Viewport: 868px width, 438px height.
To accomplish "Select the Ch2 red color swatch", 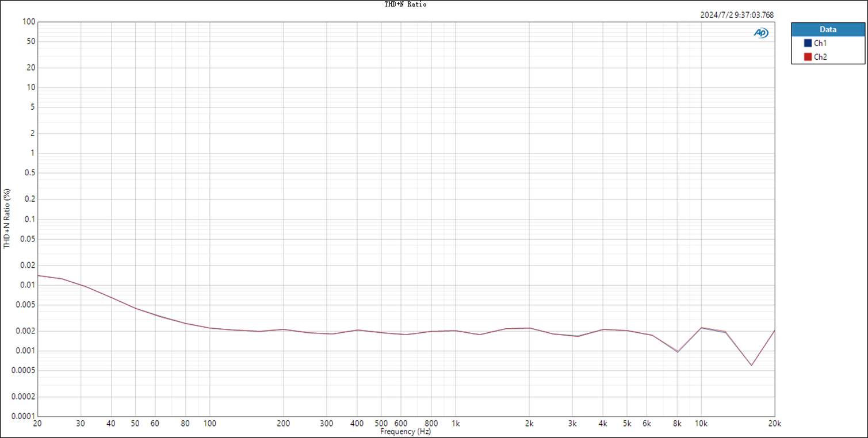I will (x=808, y=57).
